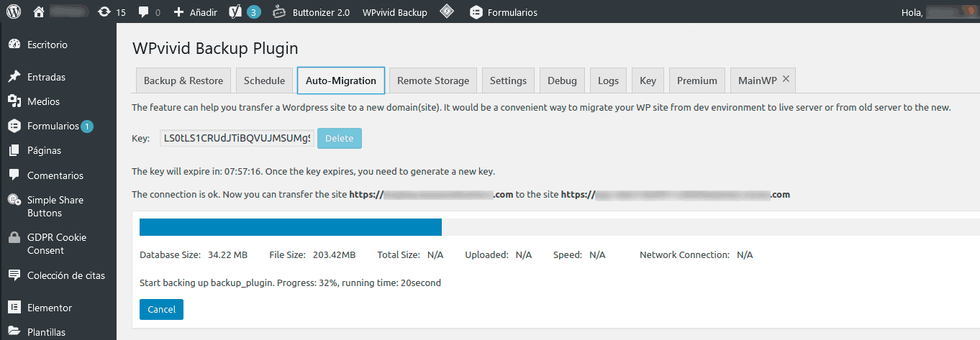This screenshot has width=980, height=340.
Task: Go to the Premium tab
Action: [697, 81]
